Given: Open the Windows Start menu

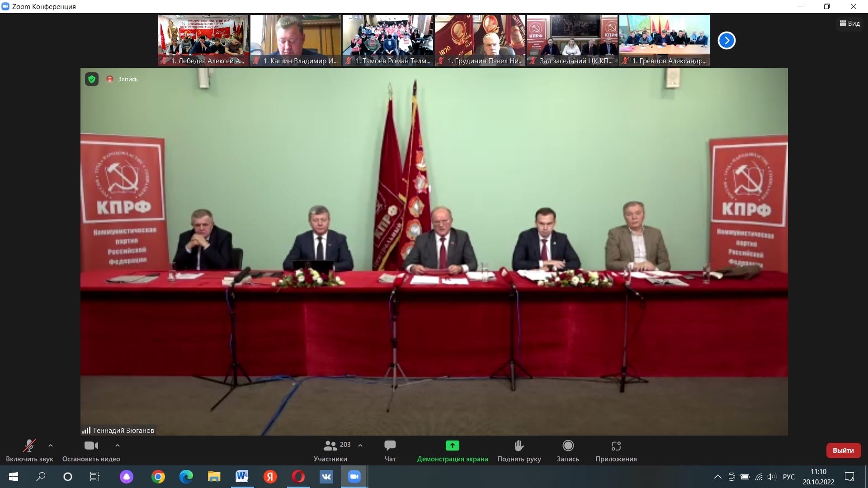Looking at the screenshot, I should [x=14, y=477].
